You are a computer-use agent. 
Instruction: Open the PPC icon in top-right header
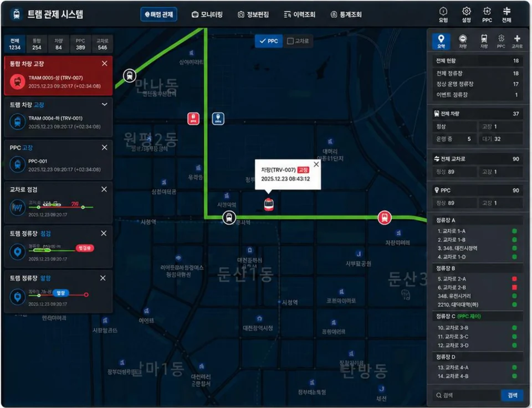[x=487, y=14]
